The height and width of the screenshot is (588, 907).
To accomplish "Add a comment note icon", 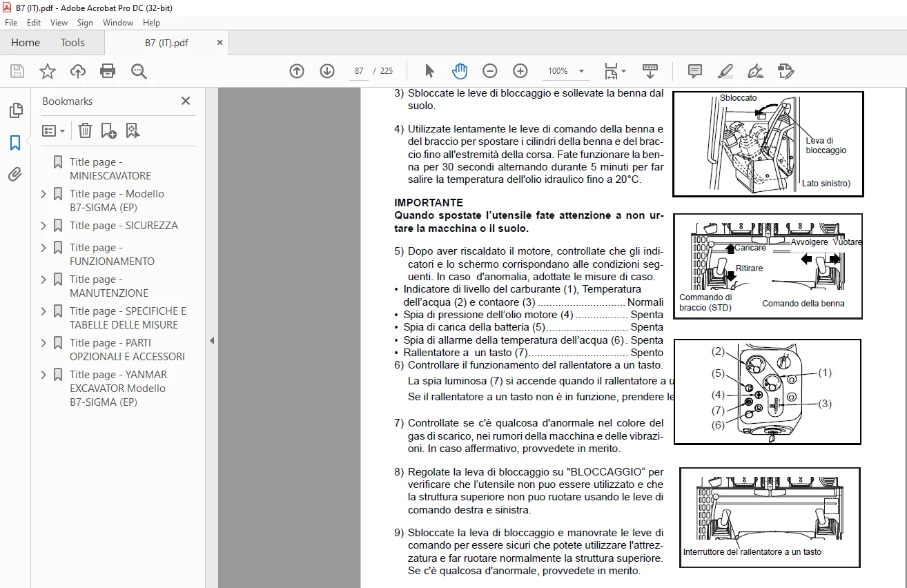I will point(695,71).
